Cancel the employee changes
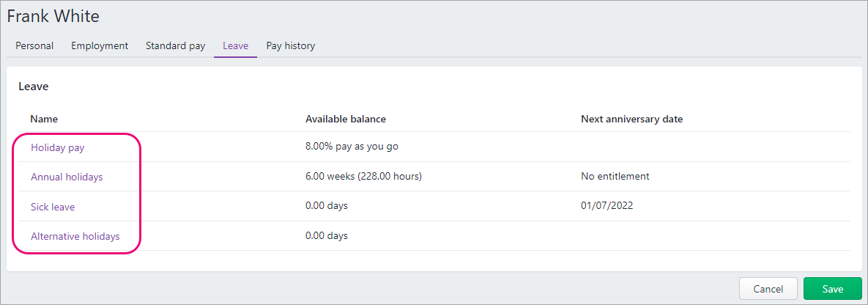Viewport: 868px width, 305px height. tap(768, 289)
